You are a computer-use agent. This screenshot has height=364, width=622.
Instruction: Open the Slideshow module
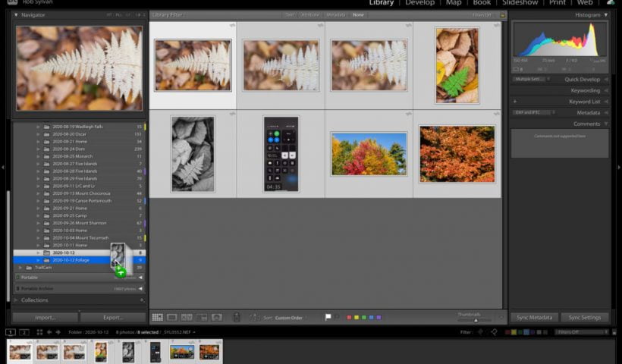pos(520,4)
